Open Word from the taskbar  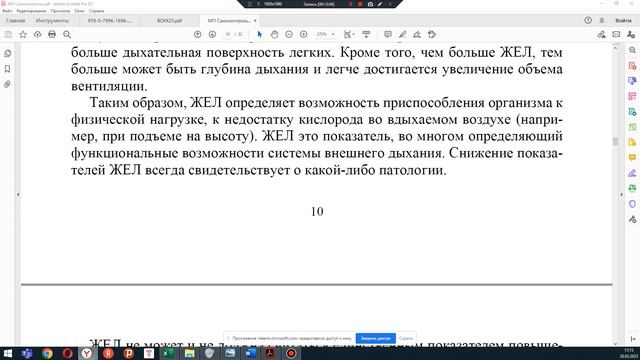(250, 353)
